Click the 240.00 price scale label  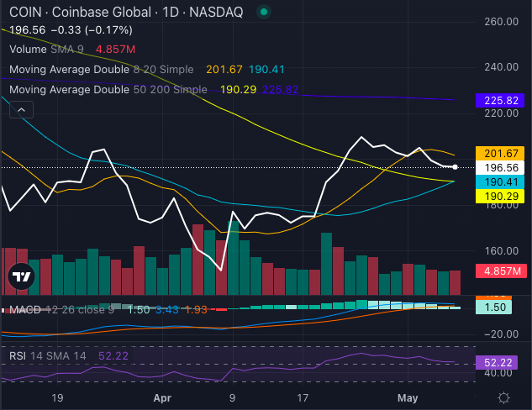[x=502, y=67]
